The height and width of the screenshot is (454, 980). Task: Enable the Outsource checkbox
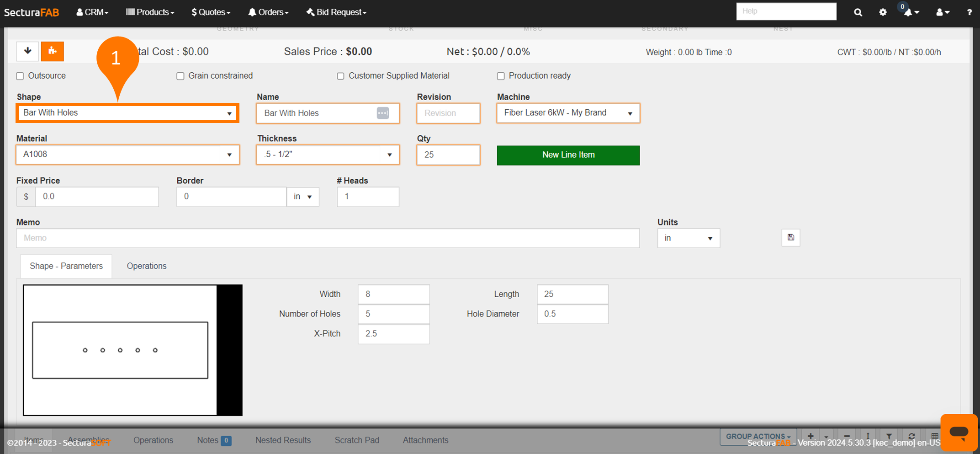click(20, 76)
